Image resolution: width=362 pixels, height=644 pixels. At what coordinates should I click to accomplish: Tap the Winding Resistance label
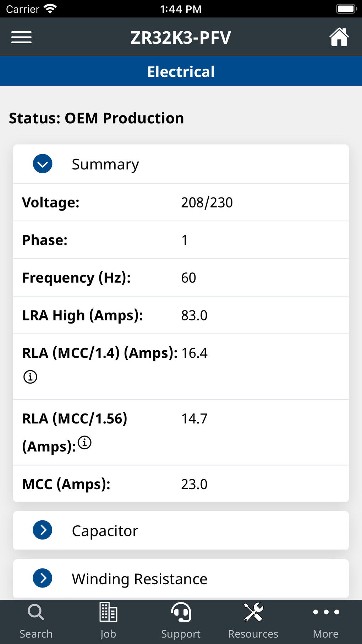tap(139, 579)
